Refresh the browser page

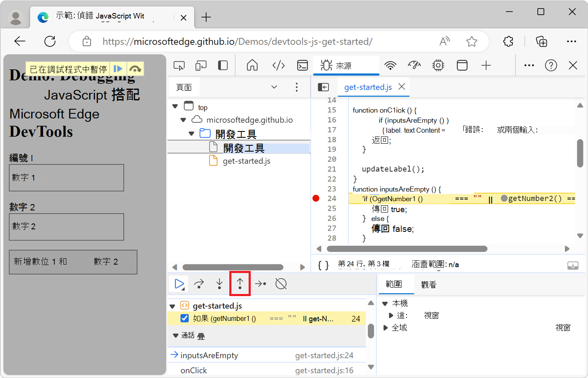point(50,41)
